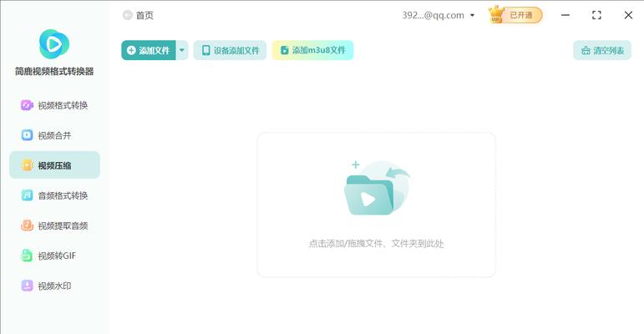Click the VIP 已开通 badge

coord(516,15)
